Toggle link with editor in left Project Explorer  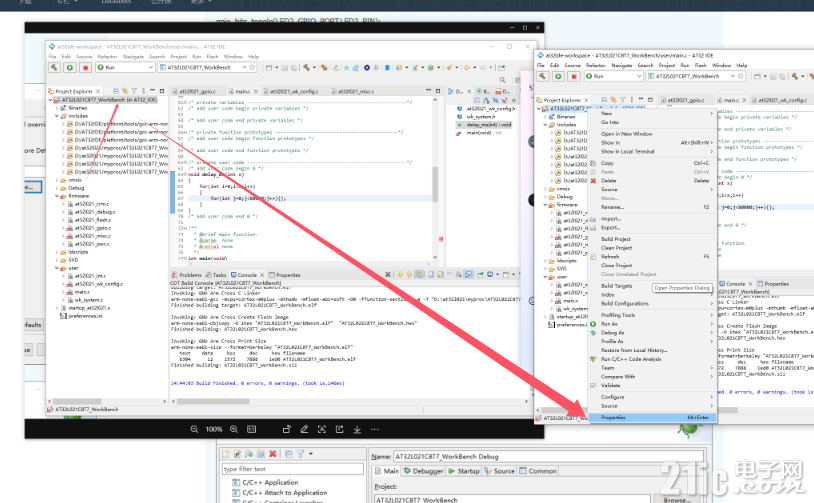(x=125, y=91)
